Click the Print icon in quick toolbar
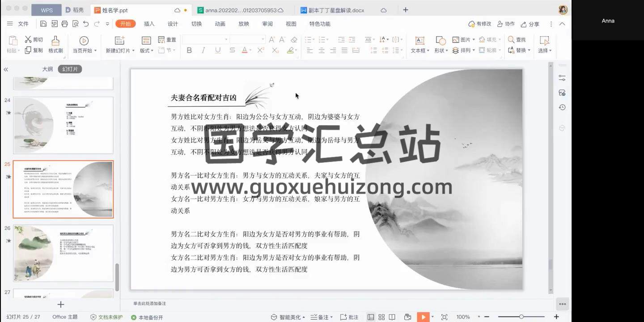The height and width of the screenshot is (322, 644). 65,24
